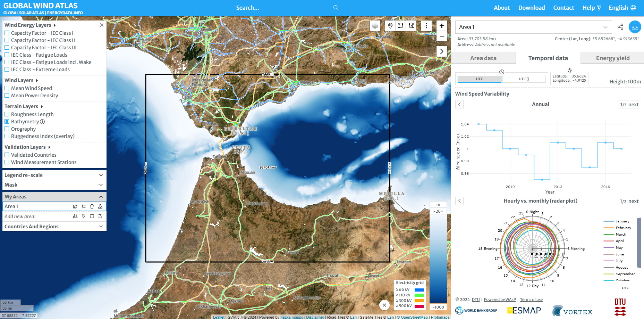Select the polygon draw tool on map toolbar

click(411, 26)
